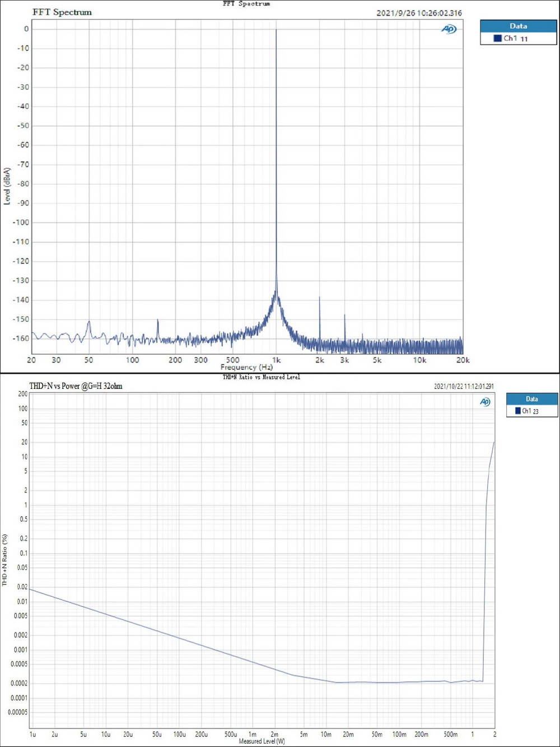
Task: Select the Data header above Ch1 11
Action: click(518, 26)
